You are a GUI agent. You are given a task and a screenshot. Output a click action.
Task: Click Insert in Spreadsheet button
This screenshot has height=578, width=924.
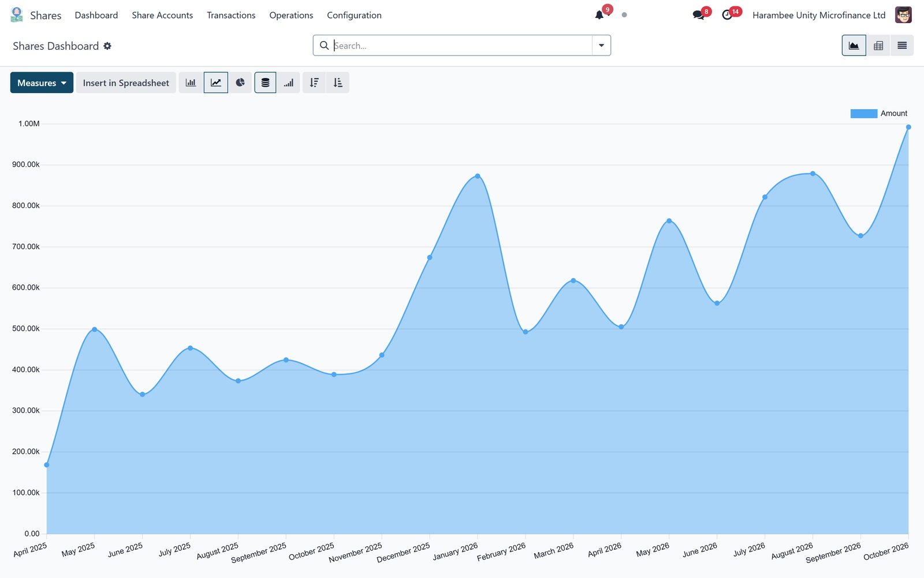coord(126,83)
